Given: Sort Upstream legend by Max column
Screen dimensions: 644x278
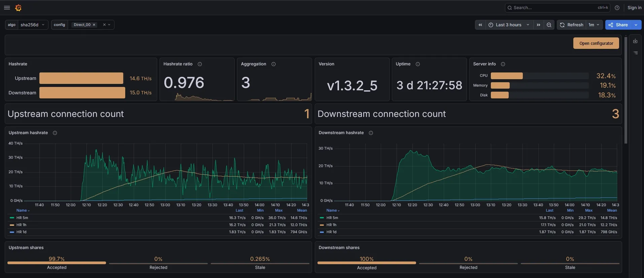Looking at the screenshot, I should pyautogui.click(x=279, y=210).
